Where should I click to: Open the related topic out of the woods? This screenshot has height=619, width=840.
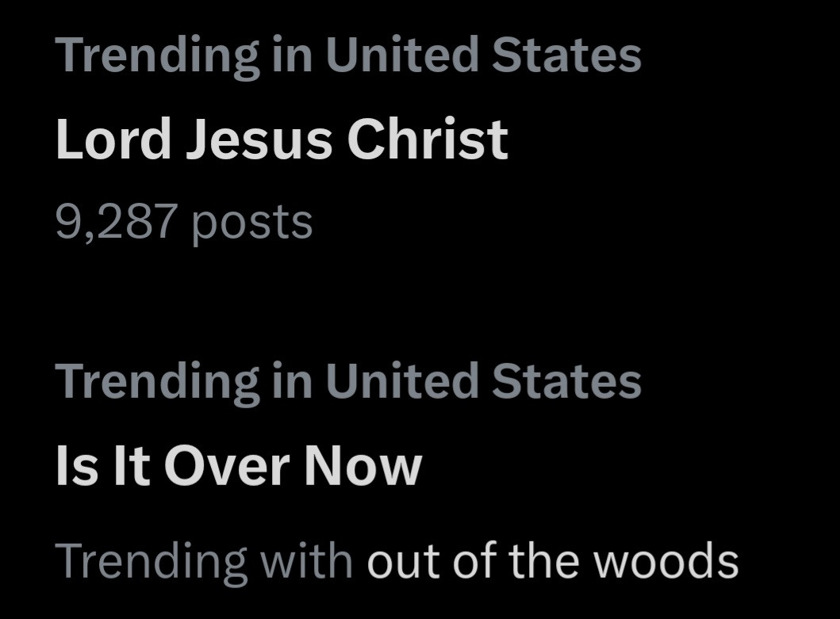click(552, 560)
